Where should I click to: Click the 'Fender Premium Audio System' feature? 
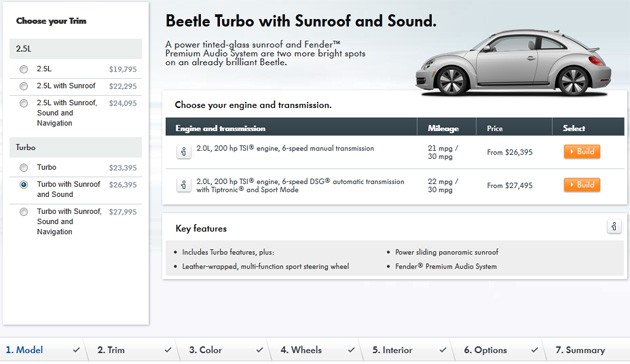click(x=446, y=266)
